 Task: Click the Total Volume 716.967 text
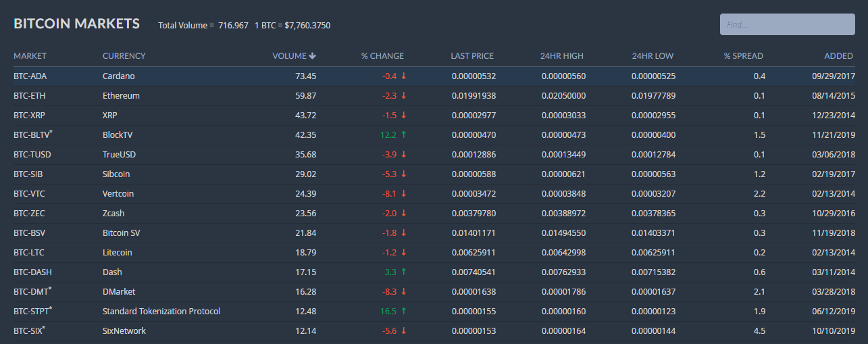click(x=203, y=25)
